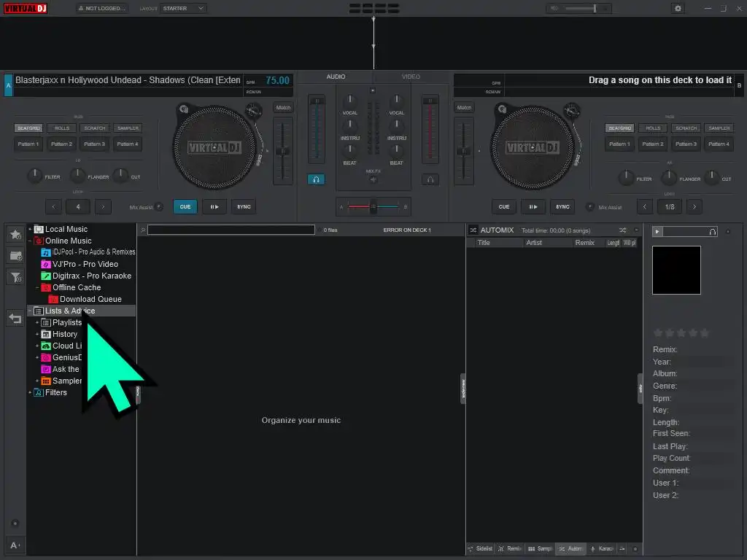Click the NOT LOGGED account button

102,8
